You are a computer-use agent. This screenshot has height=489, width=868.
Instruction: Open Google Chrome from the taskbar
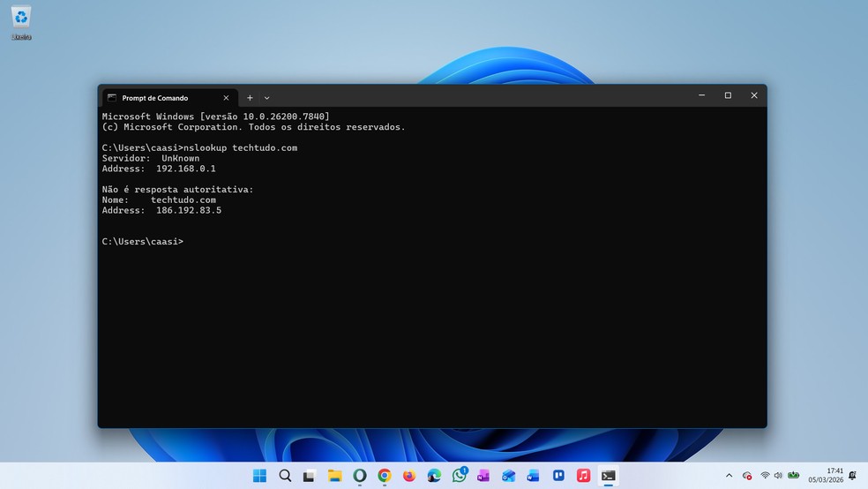(x=385, y=476)
